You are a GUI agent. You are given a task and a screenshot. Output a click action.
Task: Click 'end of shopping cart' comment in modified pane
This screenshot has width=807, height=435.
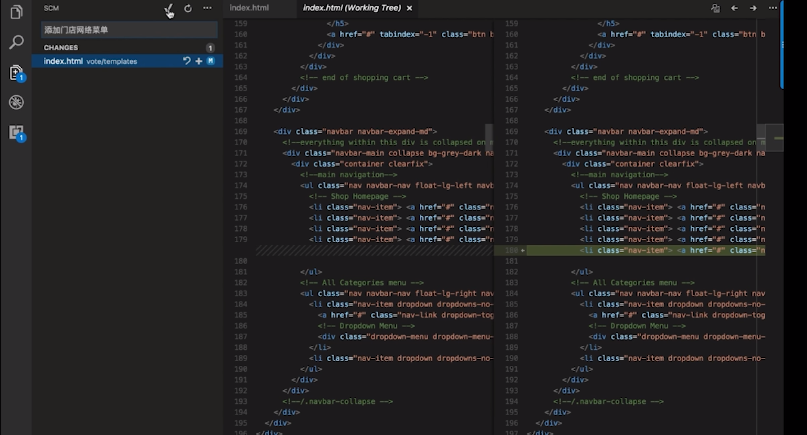pyautogui.click(x=635, y=77)
